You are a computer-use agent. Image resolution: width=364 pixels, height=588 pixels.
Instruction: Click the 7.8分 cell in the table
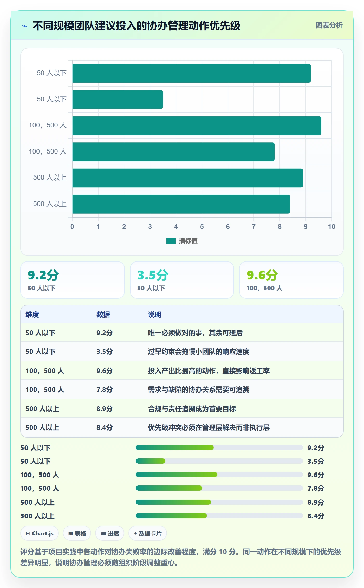point(105,389)
